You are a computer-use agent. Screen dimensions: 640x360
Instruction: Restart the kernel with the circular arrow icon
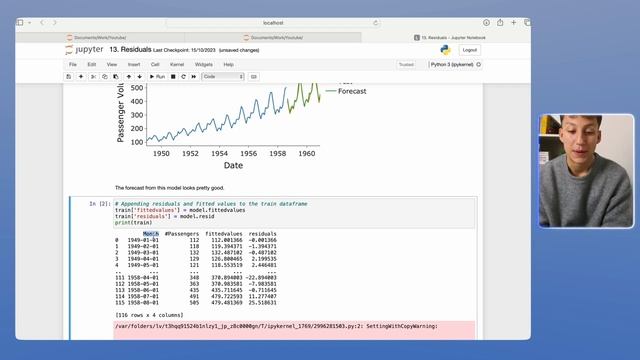[183, 77]
